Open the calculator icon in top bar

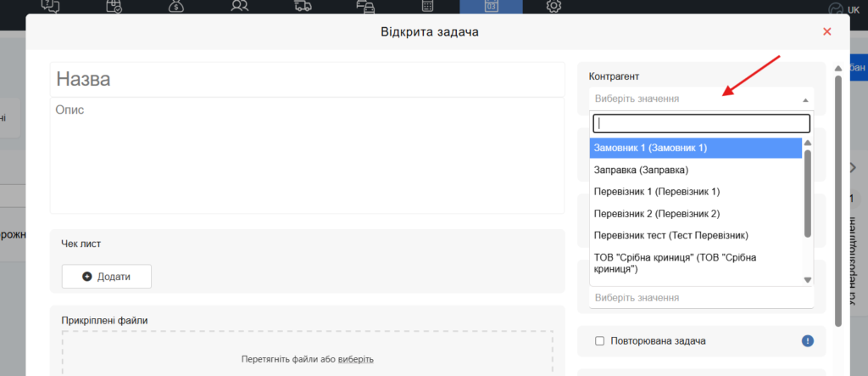click(428, 6)
